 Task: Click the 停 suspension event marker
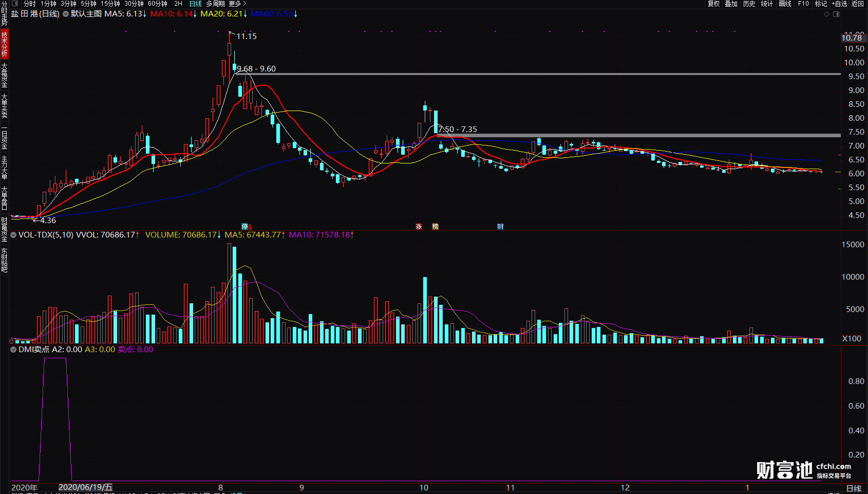(245, 227)
